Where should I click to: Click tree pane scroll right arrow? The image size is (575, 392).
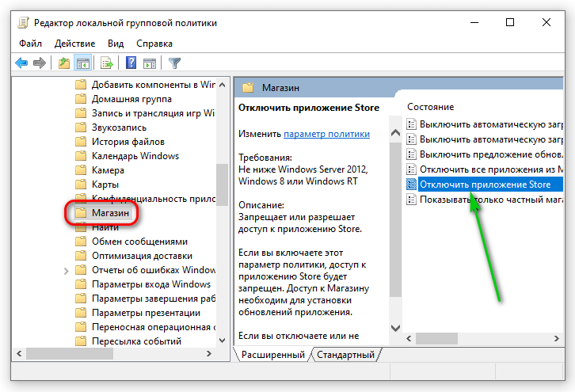click(208, 353)
